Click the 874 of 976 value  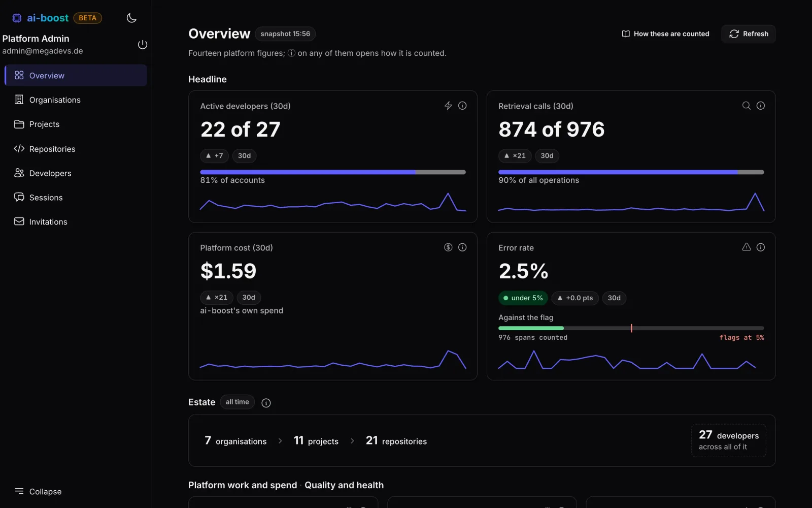(x=552, y=130)
